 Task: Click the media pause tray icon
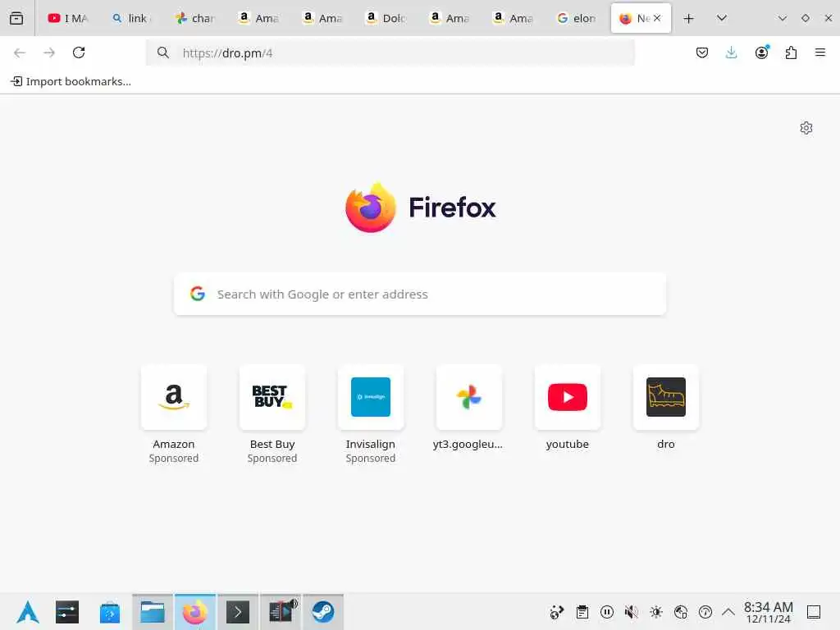(x=607, y=612)
